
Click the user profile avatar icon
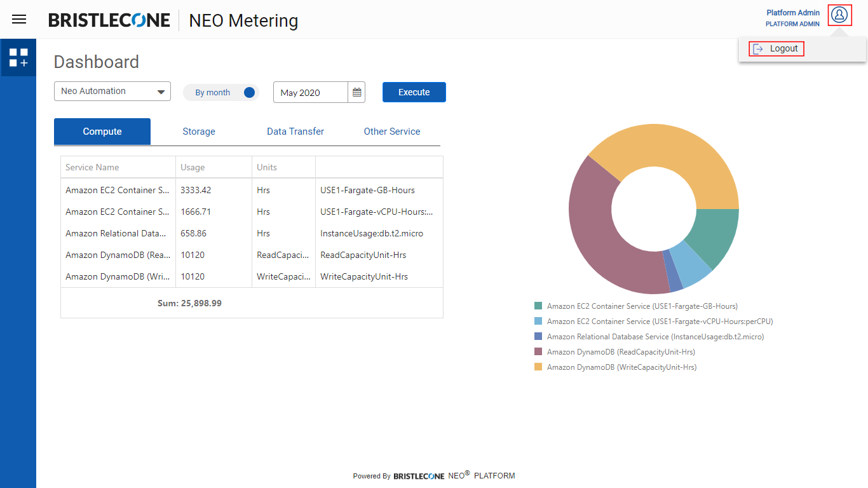point(839,15)
